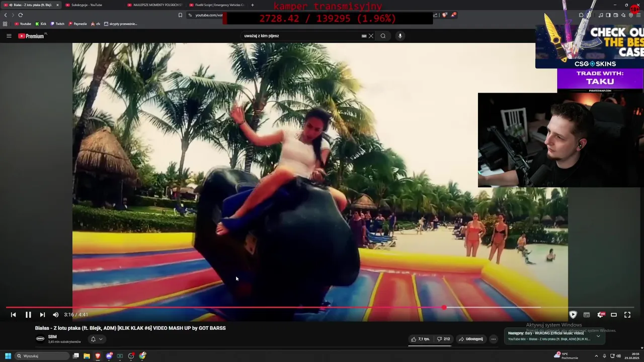Click the Wyszukaj taskbar search box
644x362 pixels.
pos(42,356)
